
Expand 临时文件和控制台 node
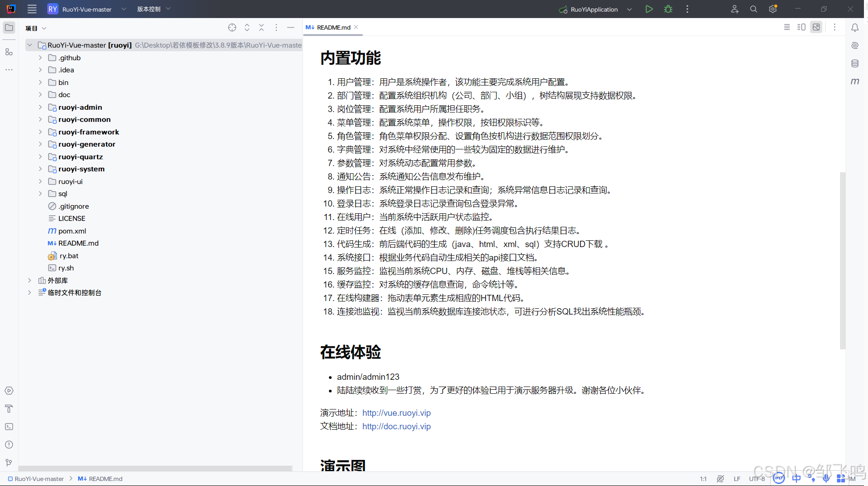[29, 292]
